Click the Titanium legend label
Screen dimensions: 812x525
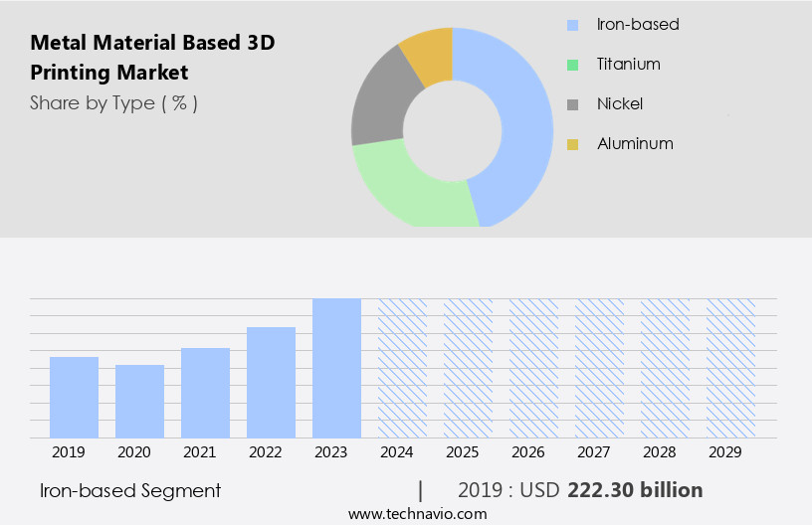coord(628,65)
